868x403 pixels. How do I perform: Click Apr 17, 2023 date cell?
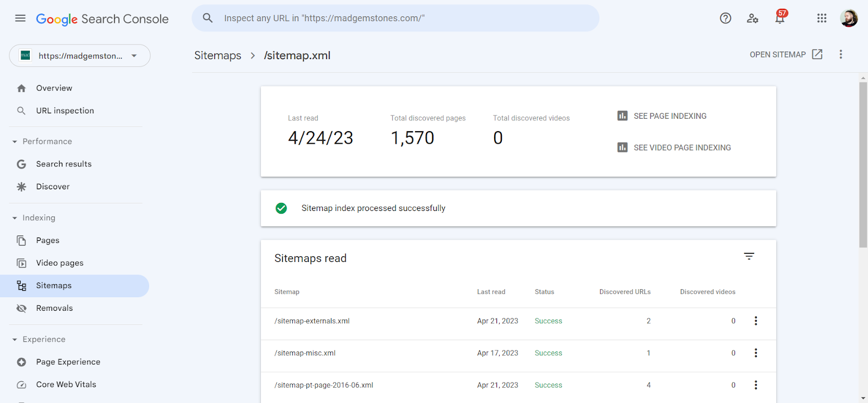click(497, 353)
